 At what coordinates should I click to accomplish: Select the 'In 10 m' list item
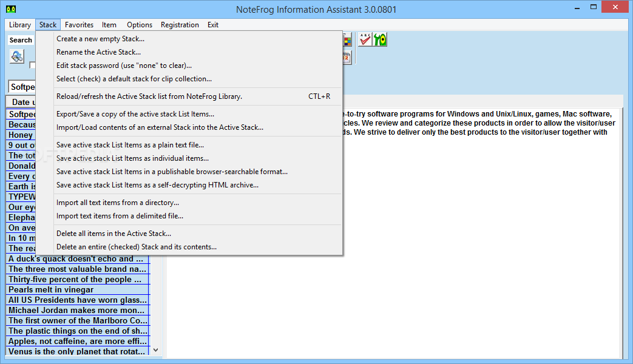tap(21, 238)
